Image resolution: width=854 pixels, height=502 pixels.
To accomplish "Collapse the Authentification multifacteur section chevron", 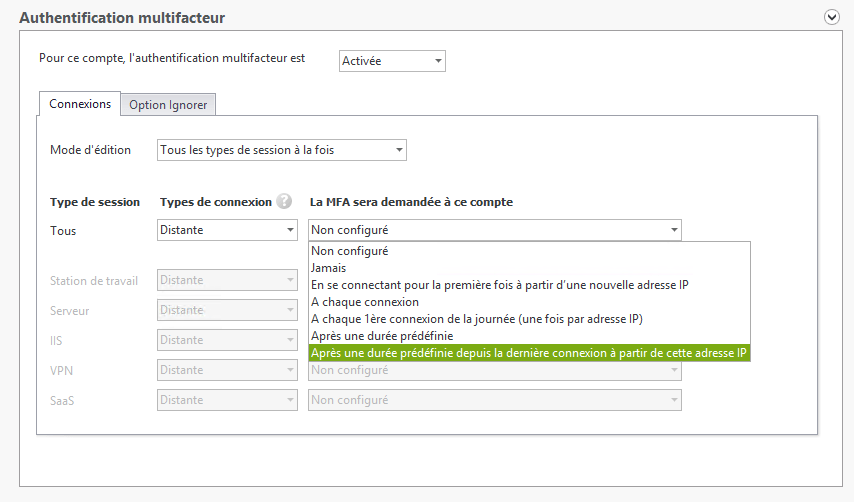I will 831,17.
